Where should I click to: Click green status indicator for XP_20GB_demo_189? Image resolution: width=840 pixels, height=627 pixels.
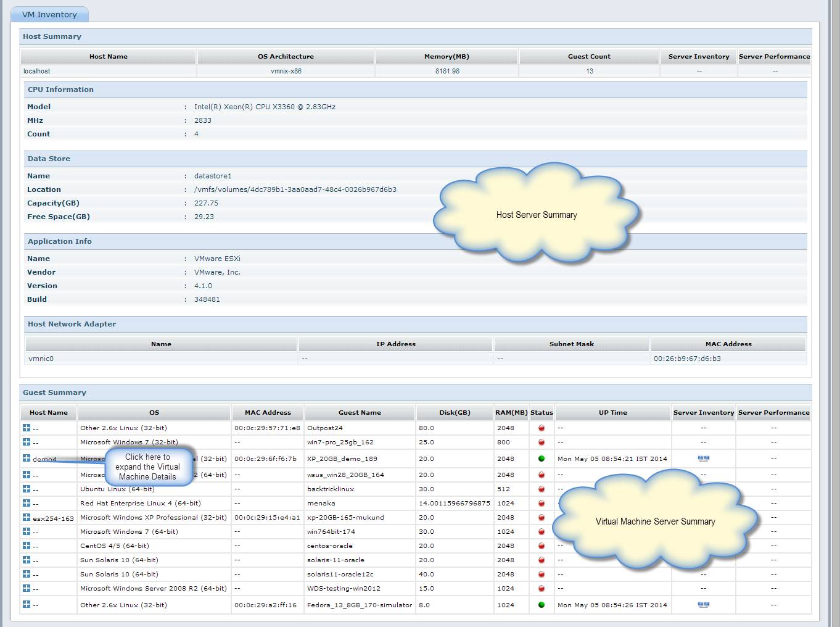(x=541, y=459)
